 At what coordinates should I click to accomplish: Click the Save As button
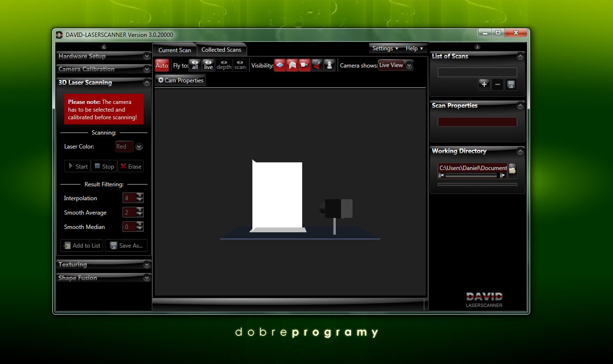coord(126,245)
